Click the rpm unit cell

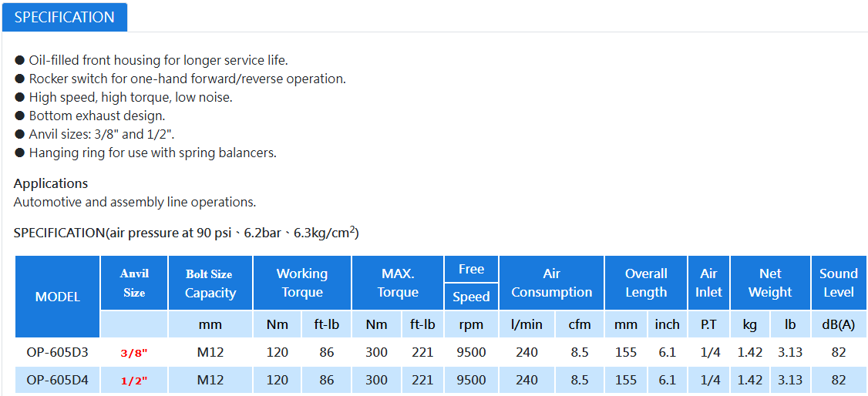pos(471,324)
